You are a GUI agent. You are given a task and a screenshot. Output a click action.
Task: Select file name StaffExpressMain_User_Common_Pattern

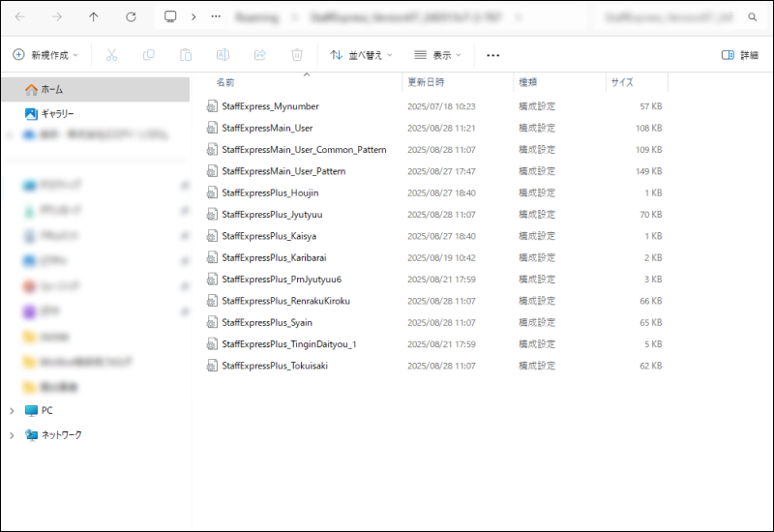coord(304,150)
